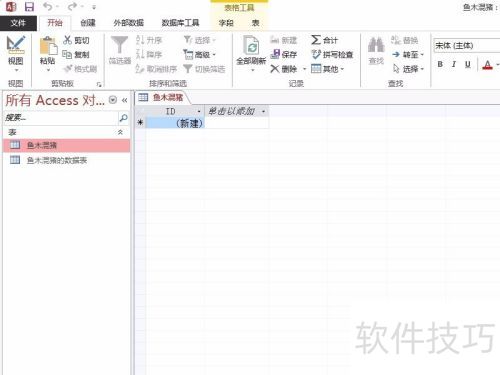Click the (新建) cell in the new row
The image size is (500, 375).
pos(175,123)
